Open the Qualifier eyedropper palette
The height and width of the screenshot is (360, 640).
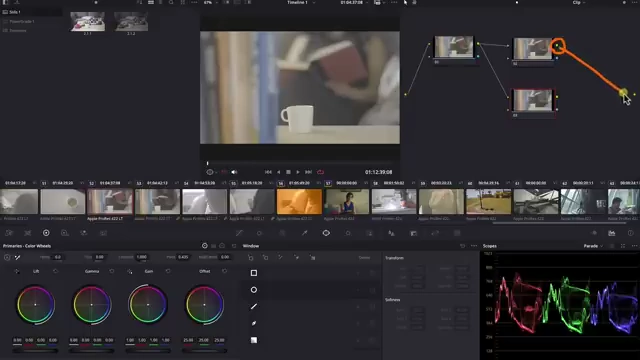coord(304,233)
